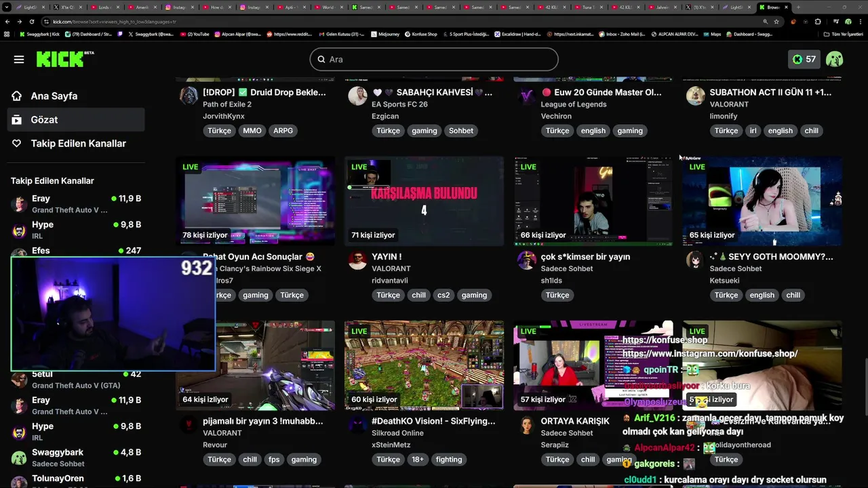Open EA Sports FC 26 category

pyautogui.click(x=399, y=104)
